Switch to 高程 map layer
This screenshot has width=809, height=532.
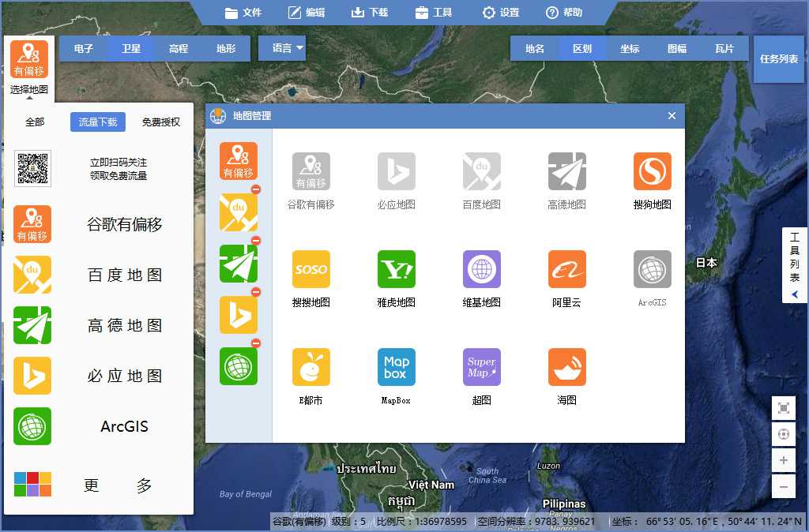click(x=178, y=48)
